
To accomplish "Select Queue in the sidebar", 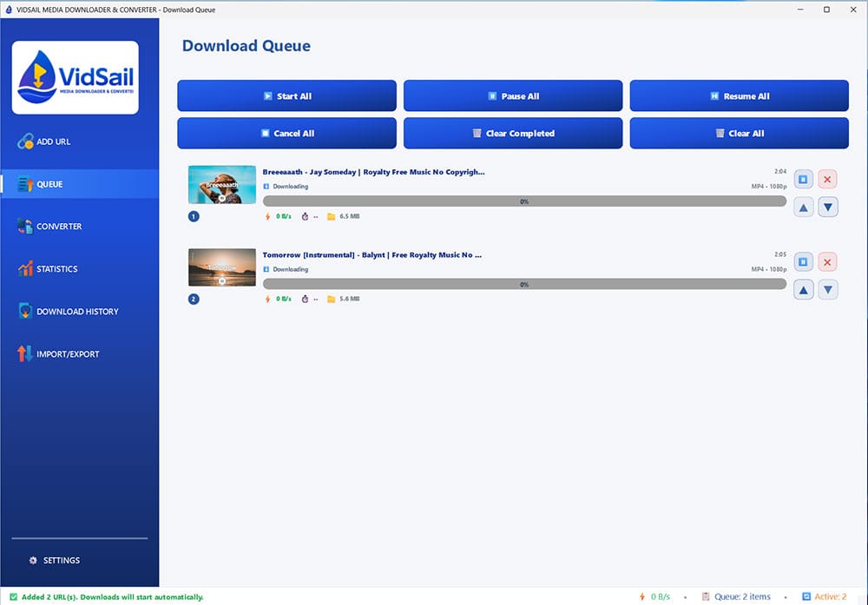I will point(79,184).
